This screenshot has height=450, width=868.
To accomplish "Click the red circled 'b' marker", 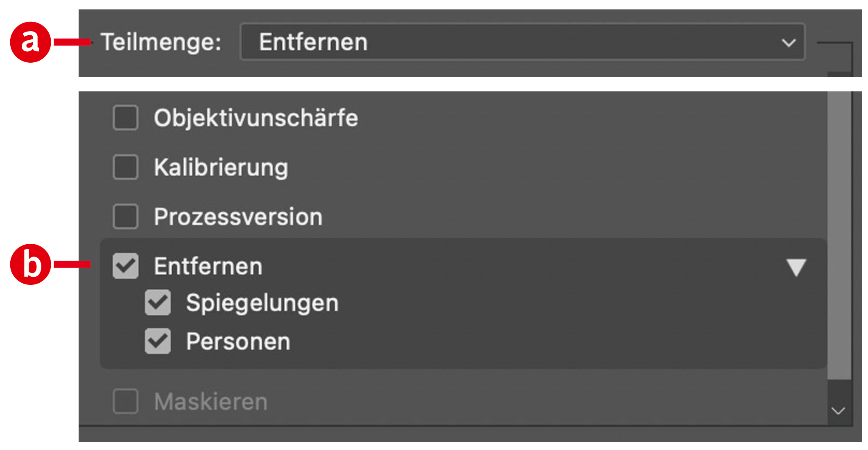I will click(30, 264).
